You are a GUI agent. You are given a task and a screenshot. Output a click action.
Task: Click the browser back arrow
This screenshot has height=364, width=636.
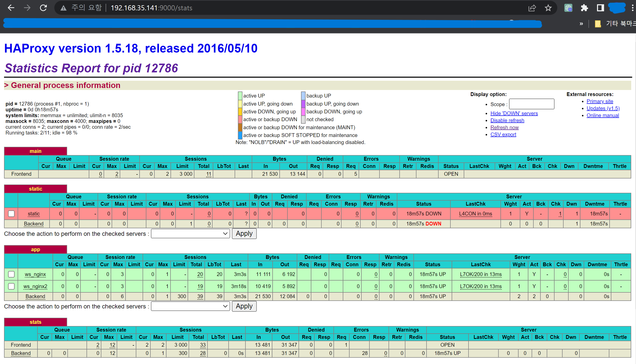[11, 8]
